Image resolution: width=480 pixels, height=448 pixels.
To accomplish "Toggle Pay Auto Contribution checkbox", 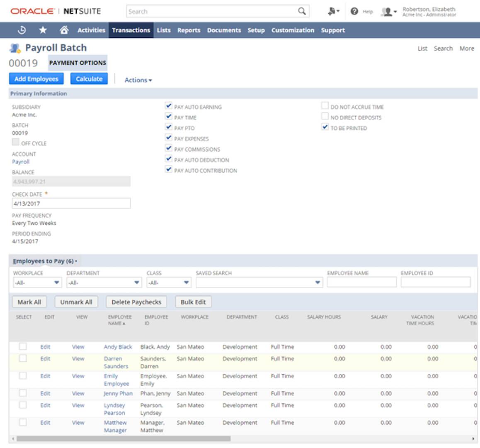I will coord(168,170).
